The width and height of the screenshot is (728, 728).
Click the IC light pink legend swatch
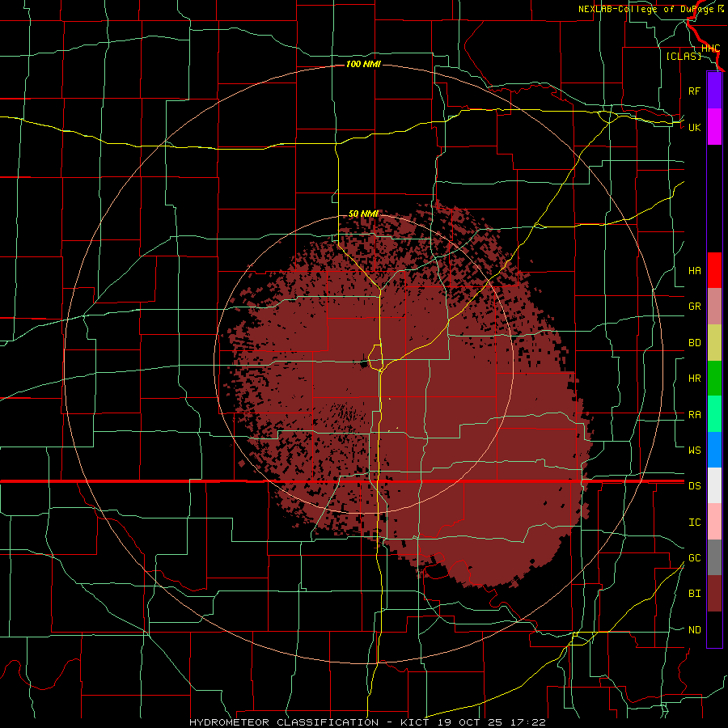tap(714, 522)
